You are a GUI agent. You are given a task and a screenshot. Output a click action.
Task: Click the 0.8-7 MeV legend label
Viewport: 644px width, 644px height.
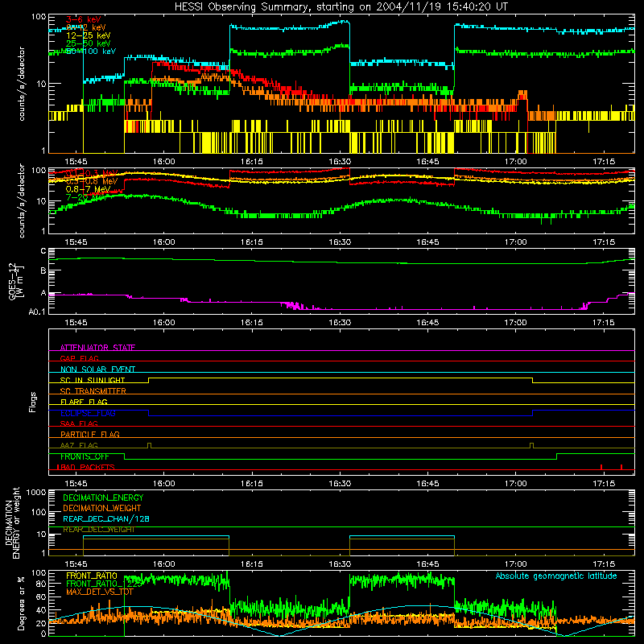pyautogui.click(x=88, y=189)
